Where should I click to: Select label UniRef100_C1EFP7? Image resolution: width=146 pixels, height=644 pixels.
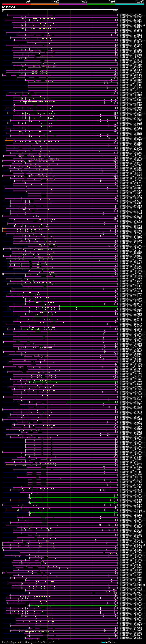[x=131, y=103]
